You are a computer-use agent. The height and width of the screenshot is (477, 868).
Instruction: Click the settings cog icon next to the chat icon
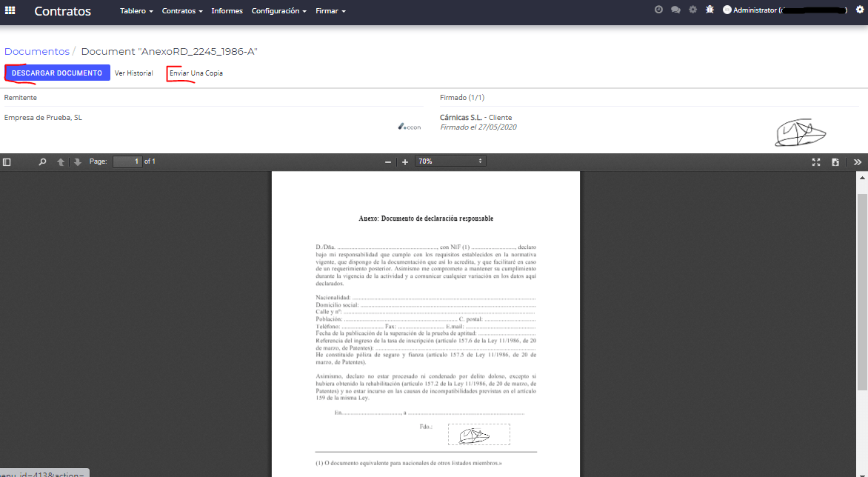pos(692,10)
